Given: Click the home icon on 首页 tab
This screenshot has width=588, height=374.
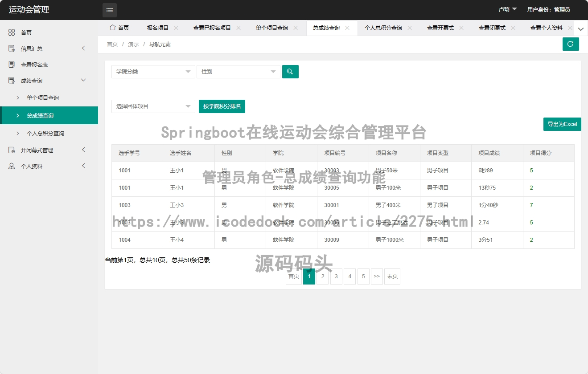Looking at the screenshot, I should pyautogui.click(x=113, y=28).
